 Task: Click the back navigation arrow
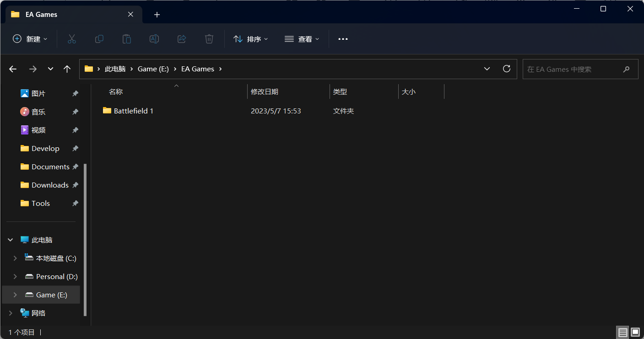coord(12,69)
